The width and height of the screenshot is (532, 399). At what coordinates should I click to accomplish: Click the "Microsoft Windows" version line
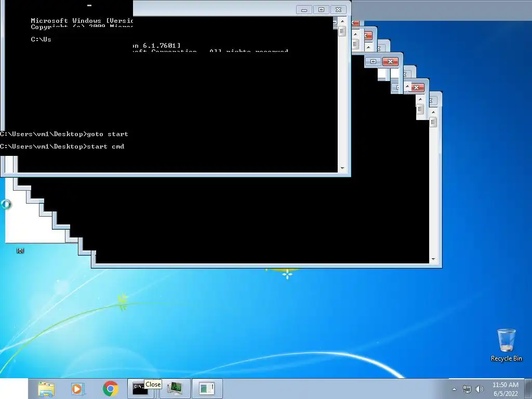[x=82, y=21]
